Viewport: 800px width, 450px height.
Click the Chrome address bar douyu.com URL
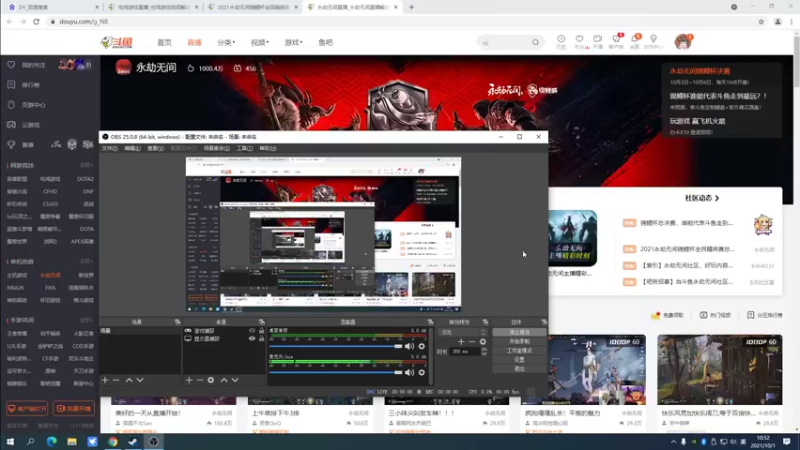click(x=84, y=21)
